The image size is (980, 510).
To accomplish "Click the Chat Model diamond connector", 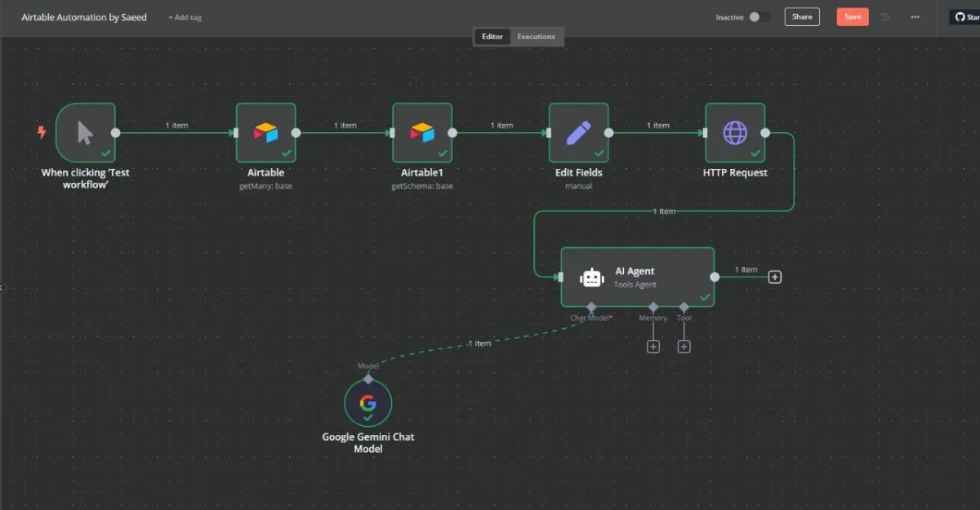I will (x=591, y=307).
